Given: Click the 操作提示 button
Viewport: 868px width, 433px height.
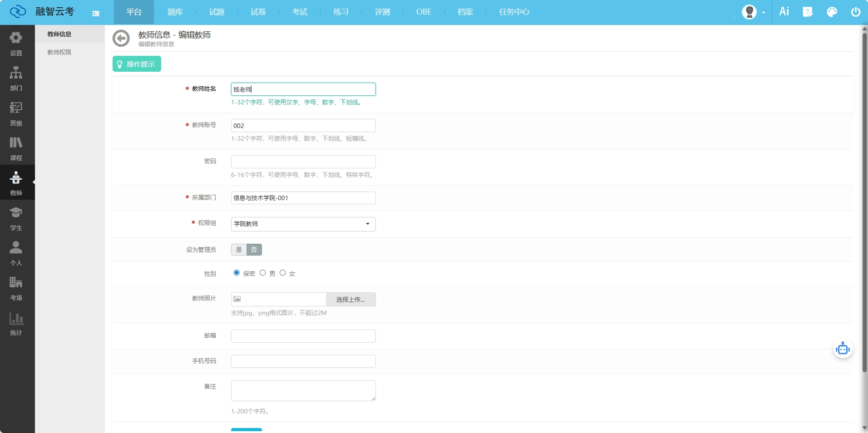Looking at the screenshot, I should point(137,64).
